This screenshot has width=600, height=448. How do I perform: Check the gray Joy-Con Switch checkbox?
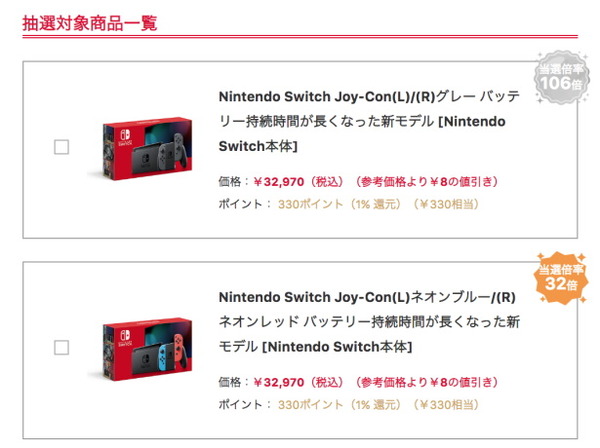(x=62, y=147)
